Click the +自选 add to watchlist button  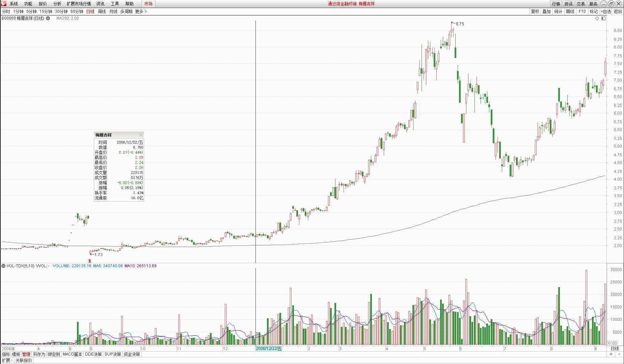[606, 11]
